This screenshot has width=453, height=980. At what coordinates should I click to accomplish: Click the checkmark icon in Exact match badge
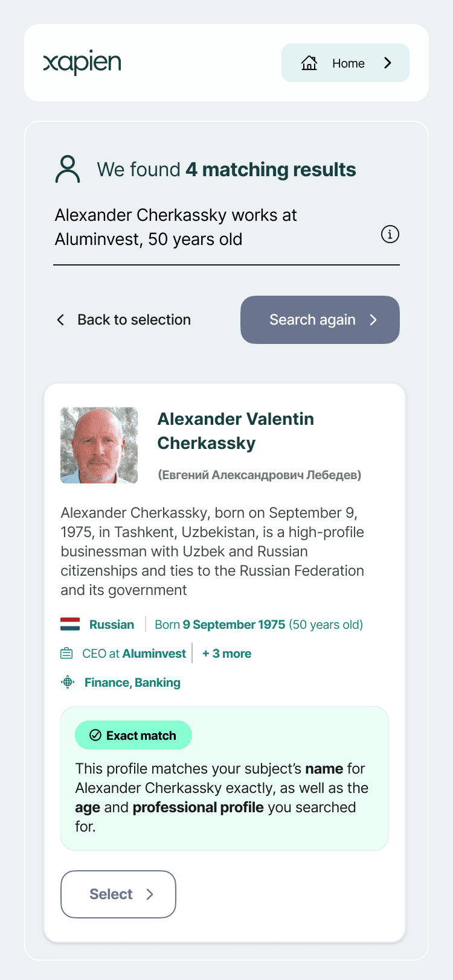coord(95,735)
